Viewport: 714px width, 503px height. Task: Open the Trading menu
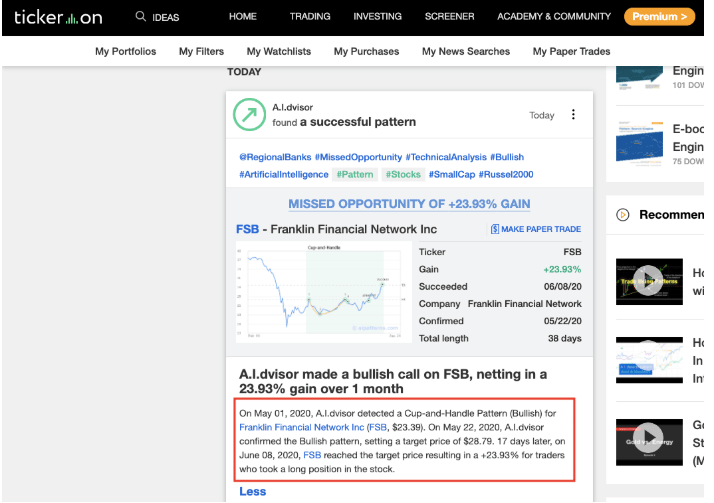tap(310, 16)
